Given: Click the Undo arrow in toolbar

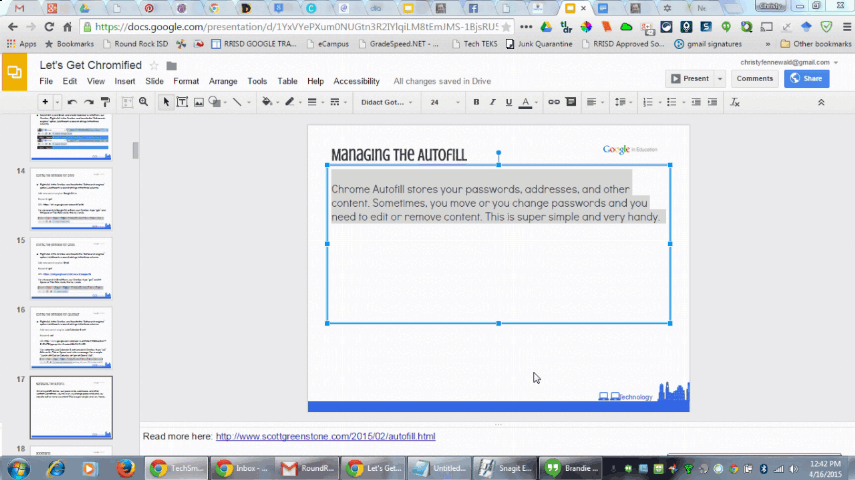Looking at the screenshot, I should pyautogui.click(x=72, y=102).
